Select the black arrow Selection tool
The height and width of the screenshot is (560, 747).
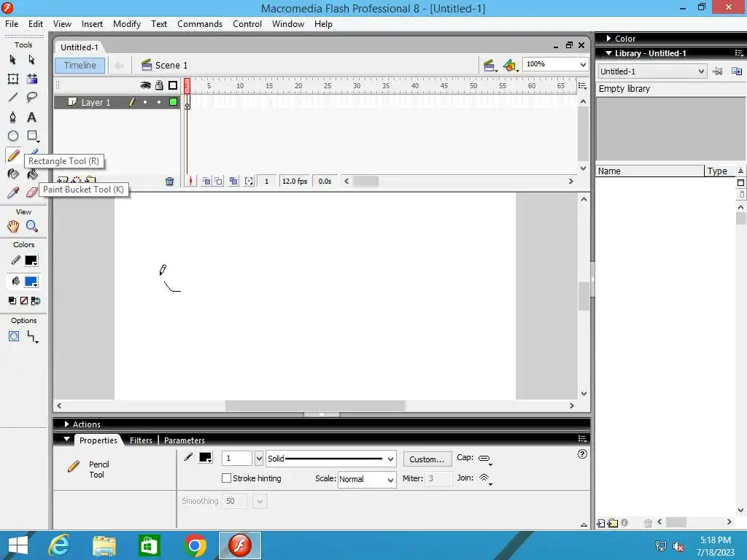click(13, 60)
